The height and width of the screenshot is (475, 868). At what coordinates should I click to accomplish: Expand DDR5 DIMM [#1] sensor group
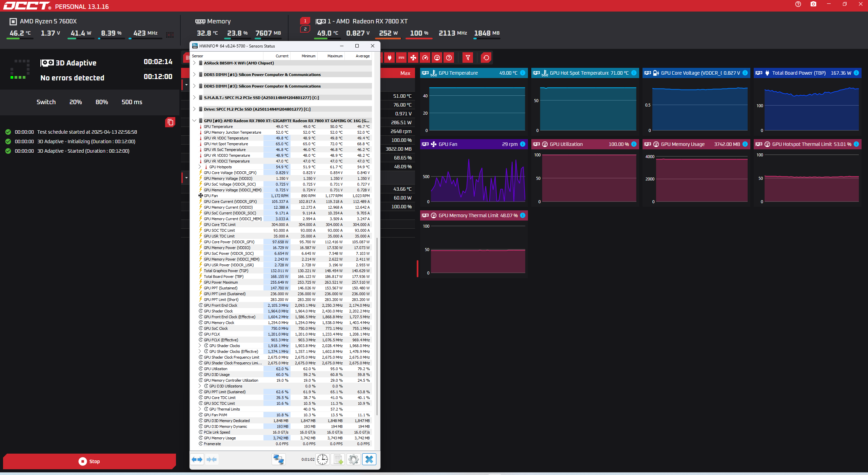194,75
